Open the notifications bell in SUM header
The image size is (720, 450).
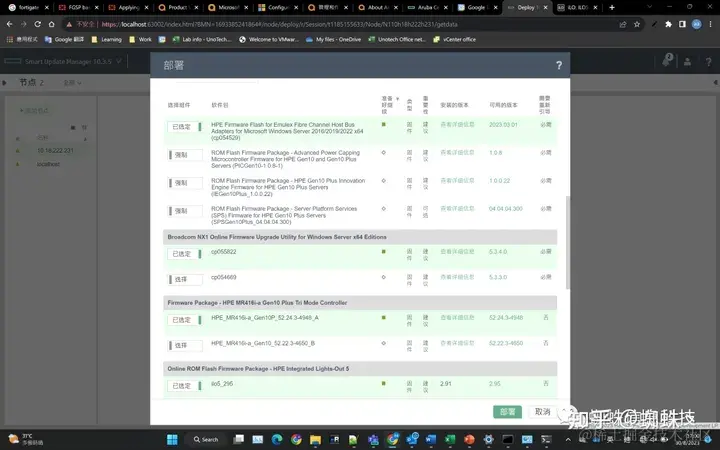click(x=667, y=60)
